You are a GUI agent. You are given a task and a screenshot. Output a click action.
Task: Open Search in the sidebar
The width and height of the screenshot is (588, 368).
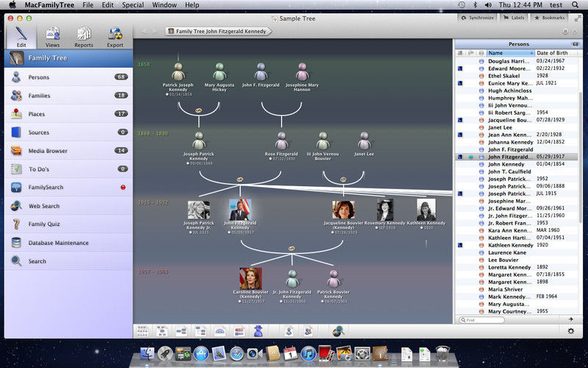[x=68, y=261]
